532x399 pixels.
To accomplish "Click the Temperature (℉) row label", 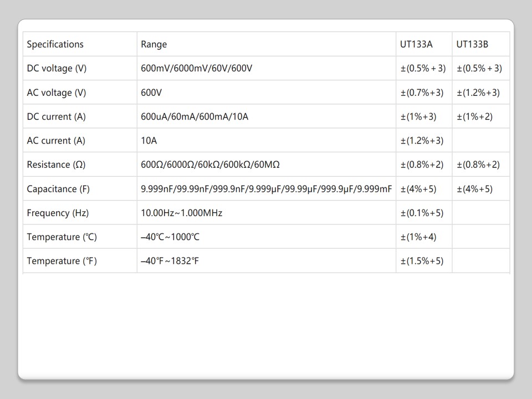I will pyautogui.click(x=62, y=261).
